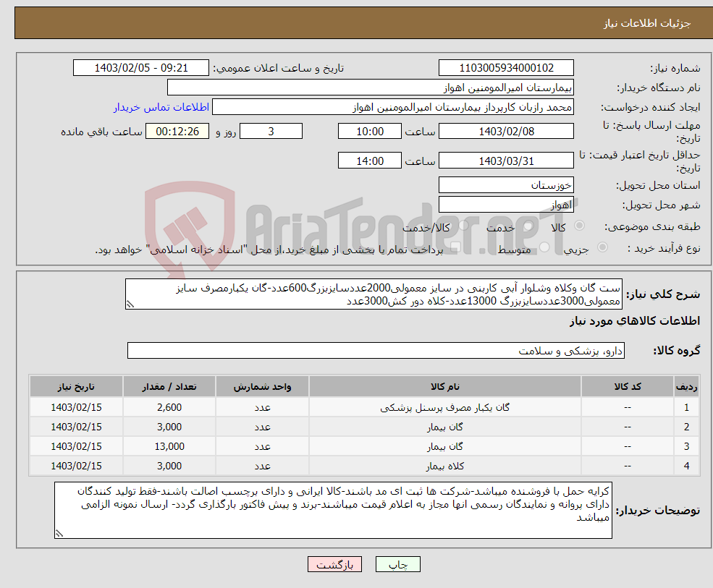The image size is (713, 588).
Task: Select the جزیی purchase type radio
Action: coord(602,247)
